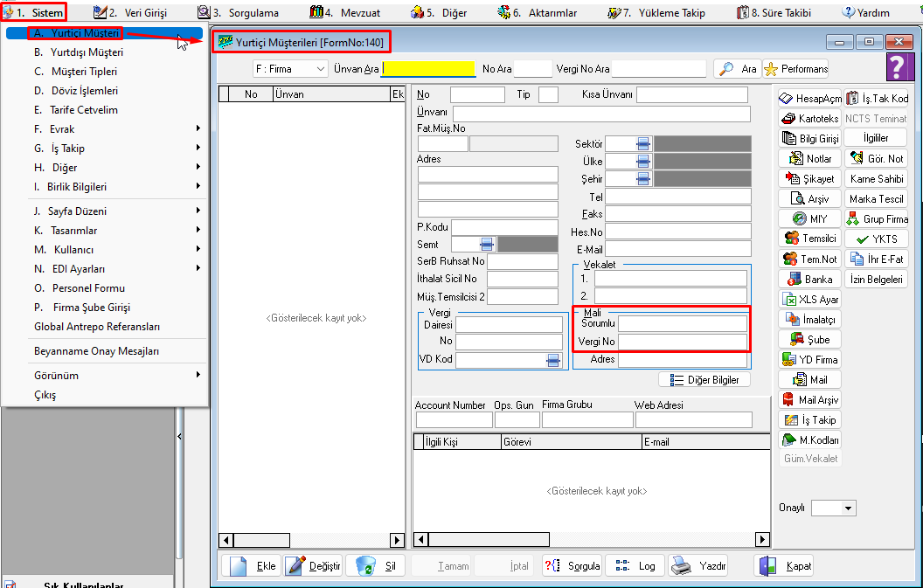
Task: Click the Vergi No Ara field
Action: click(659, 69)
